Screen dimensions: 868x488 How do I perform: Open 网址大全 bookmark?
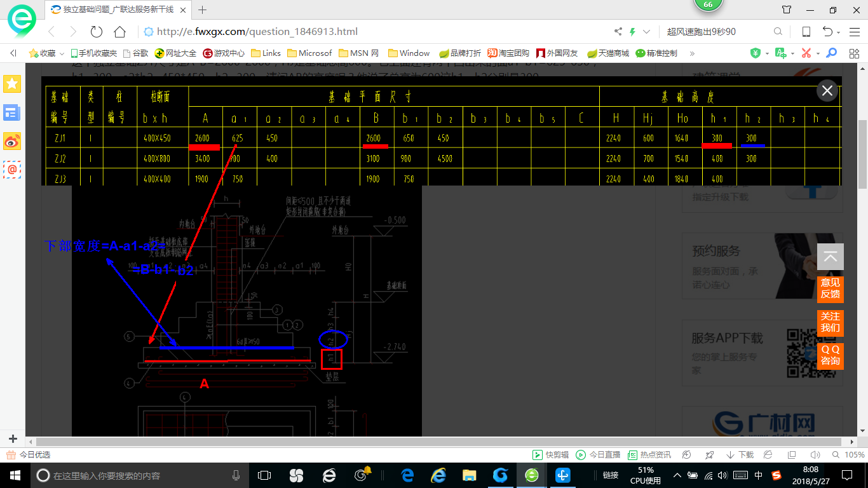click(x=176, y=53)
